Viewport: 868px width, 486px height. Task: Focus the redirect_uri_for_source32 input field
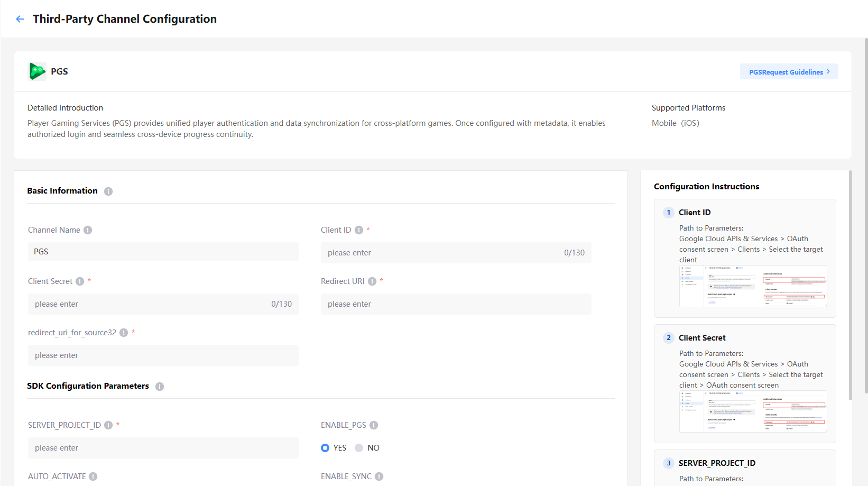(163, 355)
